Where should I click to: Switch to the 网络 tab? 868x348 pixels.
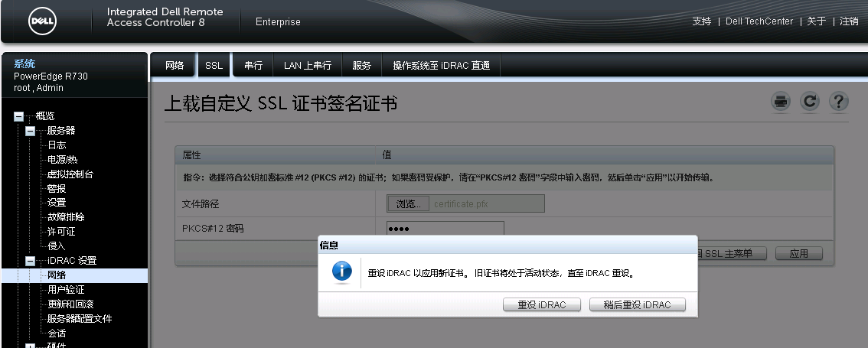click(175, 65)
